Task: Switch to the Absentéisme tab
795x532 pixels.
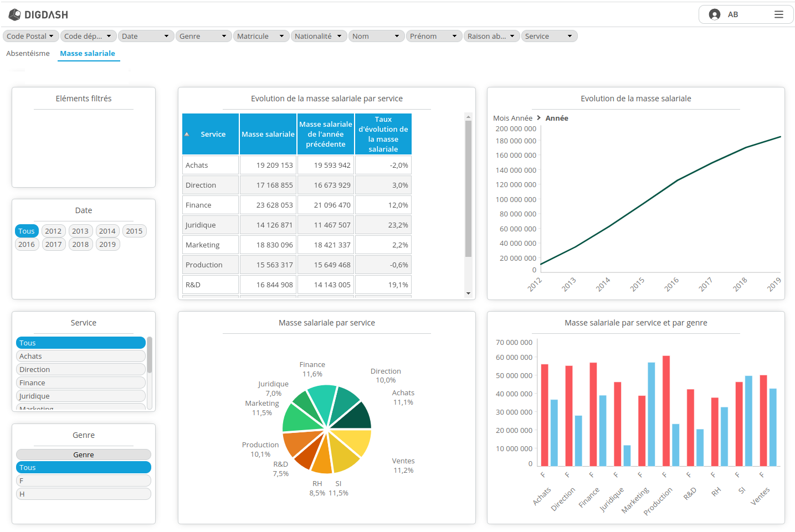Action: (28, 53)
